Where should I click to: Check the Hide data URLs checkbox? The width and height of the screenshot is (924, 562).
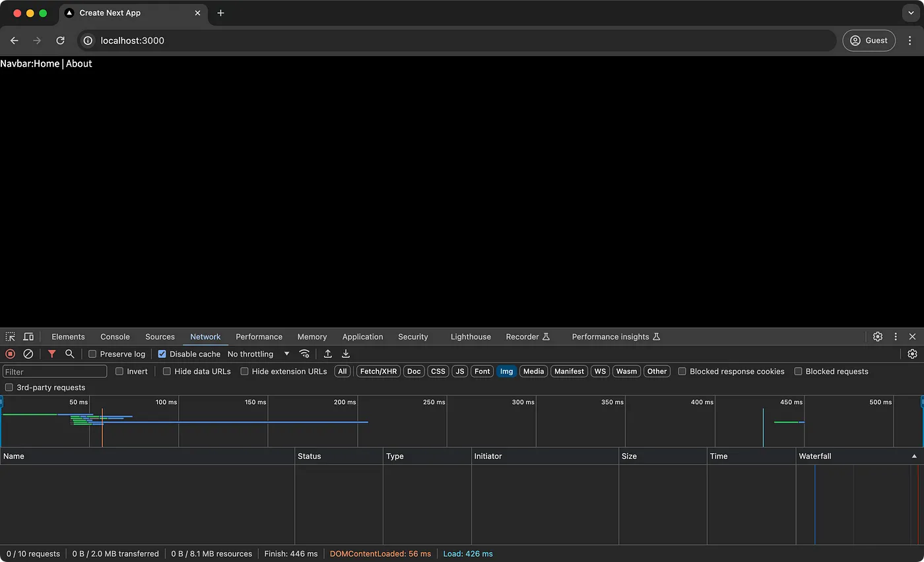(x=167, y=371)
